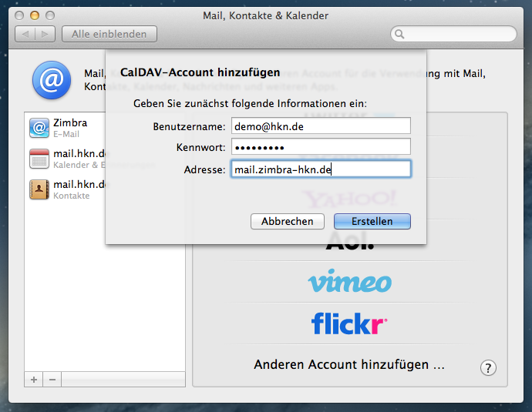Click the plus button to add account

click(34, 380)
